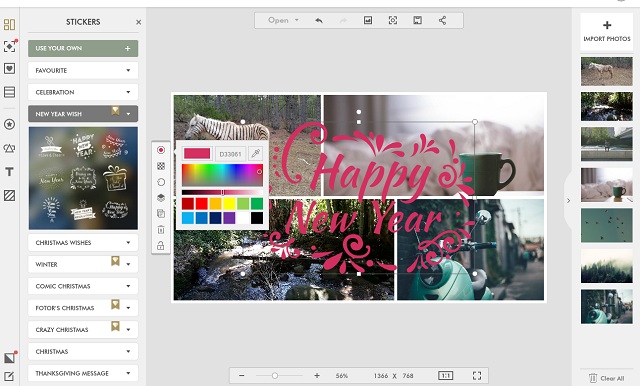Adjust the color brightness slider bar
Viewport: 640px width, 386px height.
(x=222, y=192)
